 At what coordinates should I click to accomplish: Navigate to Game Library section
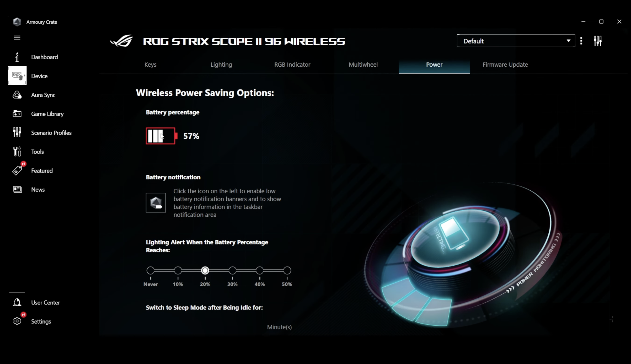click(x=47, y=114)
